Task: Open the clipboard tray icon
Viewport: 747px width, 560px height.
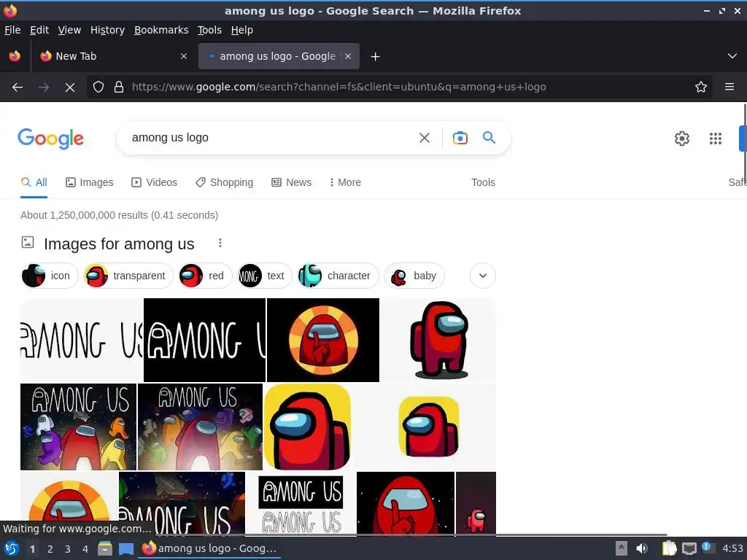Action: click(669, 548)
